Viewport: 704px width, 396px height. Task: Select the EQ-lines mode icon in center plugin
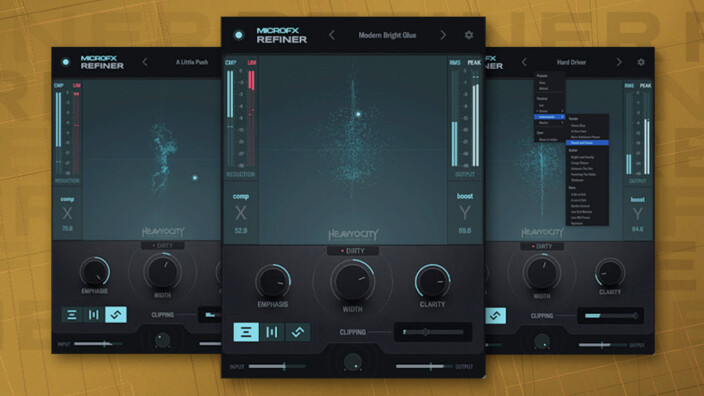coord(246,332)
